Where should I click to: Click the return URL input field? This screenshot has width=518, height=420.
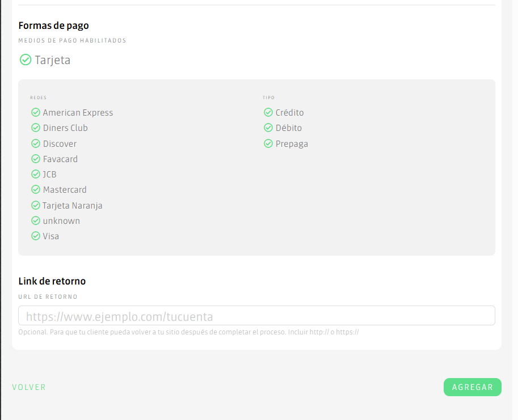point(256,316)
